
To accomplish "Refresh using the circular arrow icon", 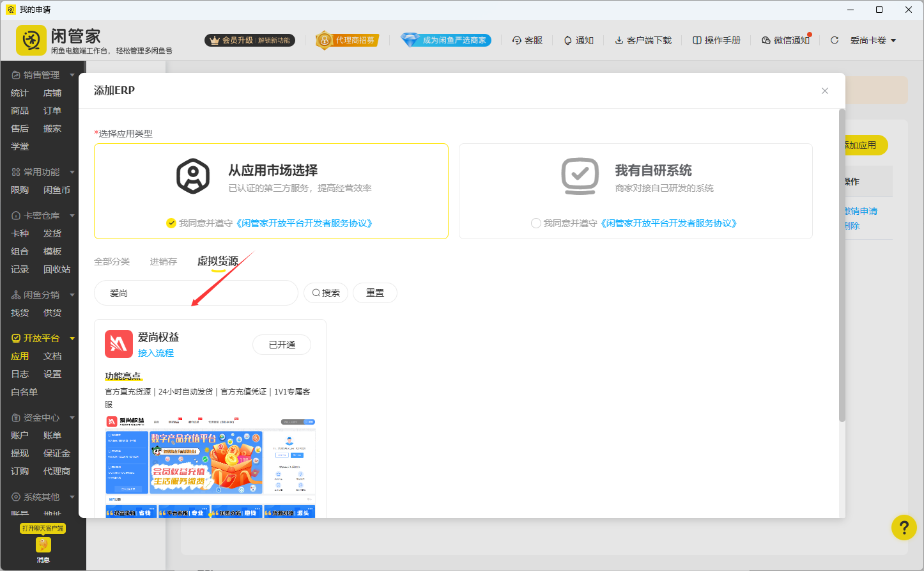I will click(x=834, y=40).
